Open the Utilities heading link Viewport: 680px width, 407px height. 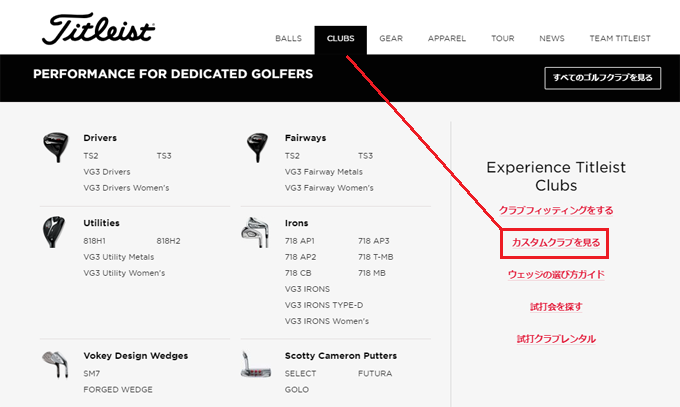pos(101,223)
